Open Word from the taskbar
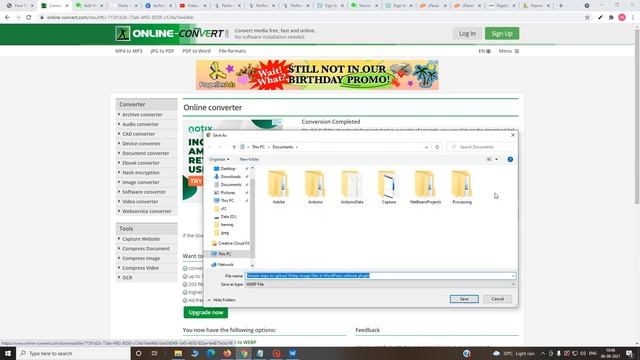 tap(293, 353)
